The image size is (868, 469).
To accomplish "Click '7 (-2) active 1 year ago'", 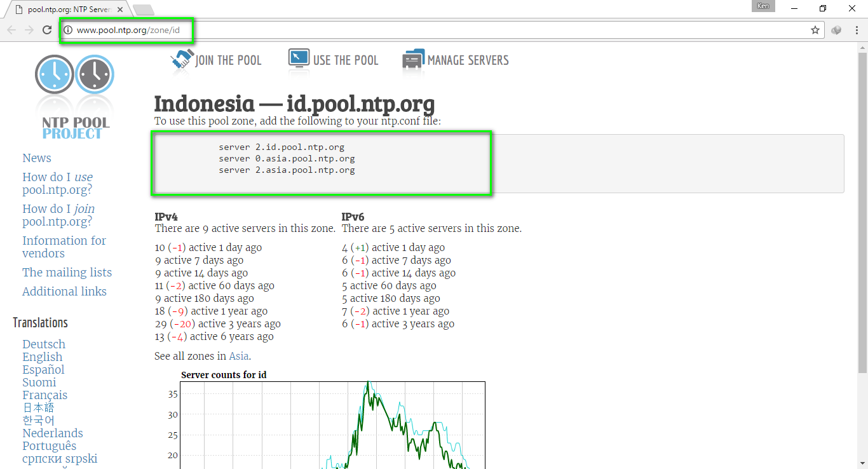I will click(395, 311).
